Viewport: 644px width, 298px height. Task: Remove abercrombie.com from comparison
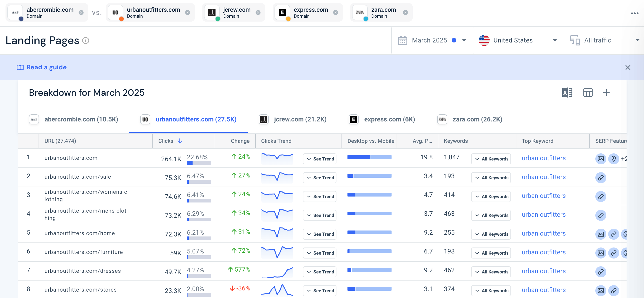[x=81, y=12]
